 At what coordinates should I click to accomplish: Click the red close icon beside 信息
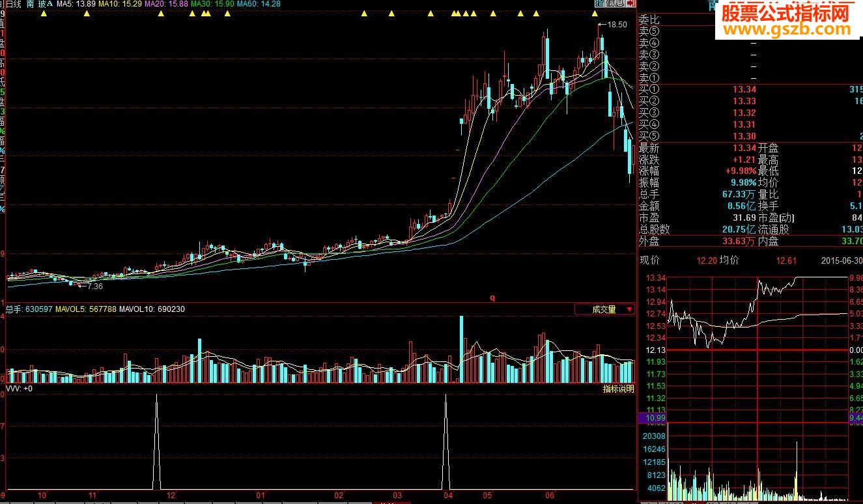click(x=630, y=4)
